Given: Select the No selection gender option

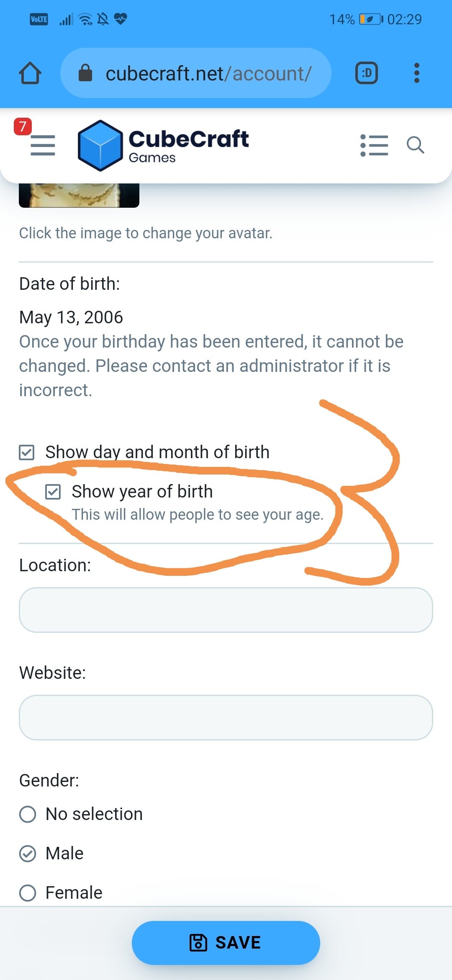Looking at the screenshot, I should [28, 814].
